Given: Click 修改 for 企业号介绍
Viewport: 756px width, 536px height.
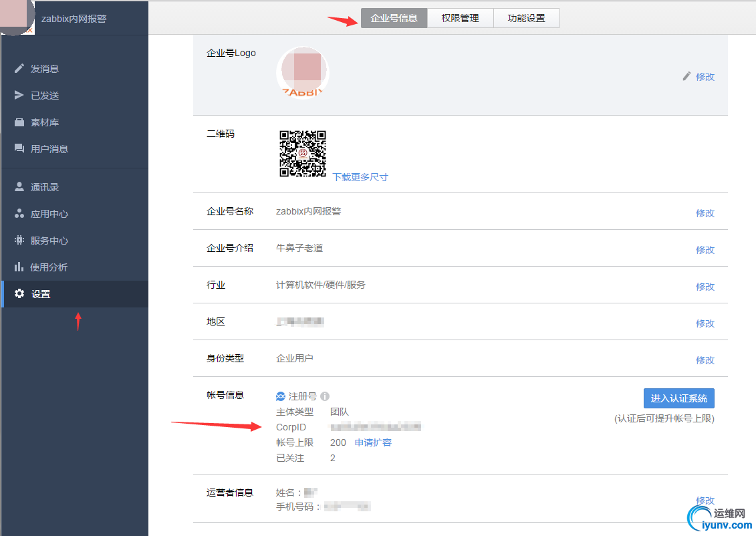Looking at the screenshot, I should (705, 250).
